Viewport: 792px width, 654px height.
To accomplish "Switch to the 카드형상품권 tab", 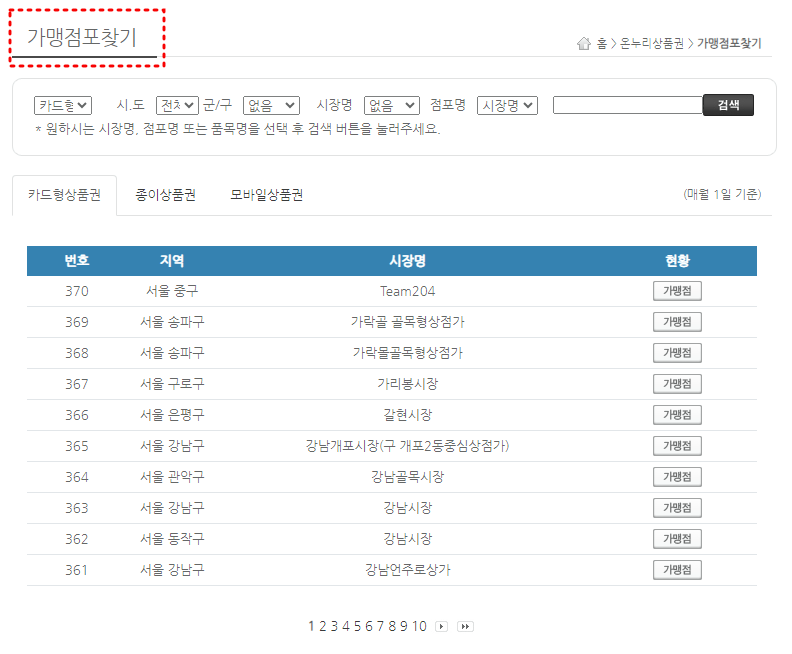I will [65, 195].
